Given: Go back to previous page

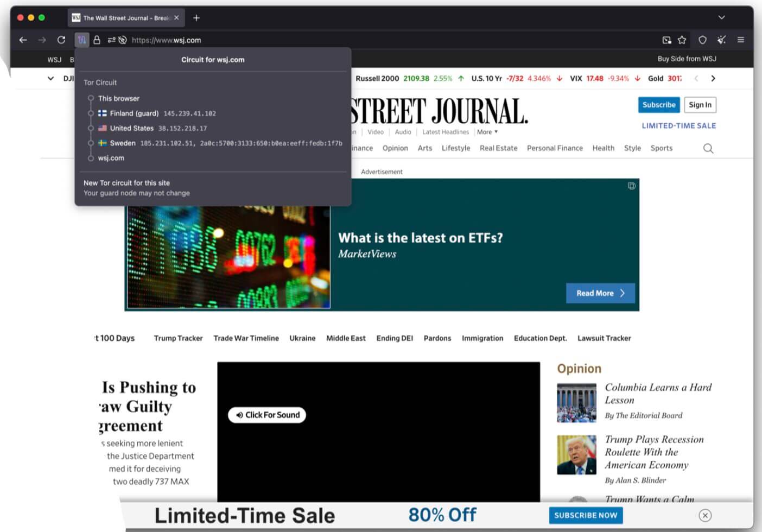Looking at the screenshot, I should pyautogui.click(x=23, y=40).
